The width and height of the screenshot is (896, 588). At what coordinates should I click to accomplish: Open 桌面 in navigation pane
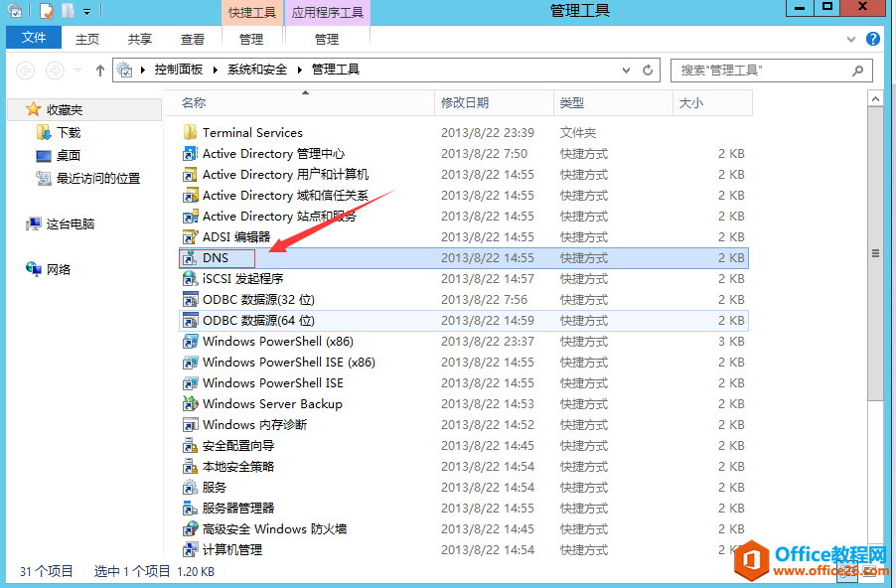click(x=69, y=155)
